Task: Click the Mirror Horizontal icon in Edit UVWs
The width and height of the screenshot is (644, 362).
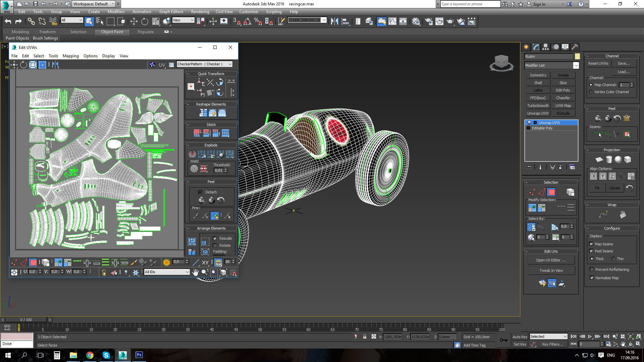Action: [55, 65]
